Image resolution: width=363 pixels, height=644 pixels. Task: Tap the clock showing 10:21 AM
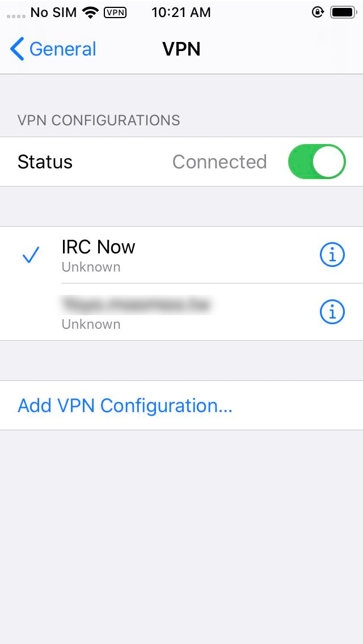click(x=181, y=12)
